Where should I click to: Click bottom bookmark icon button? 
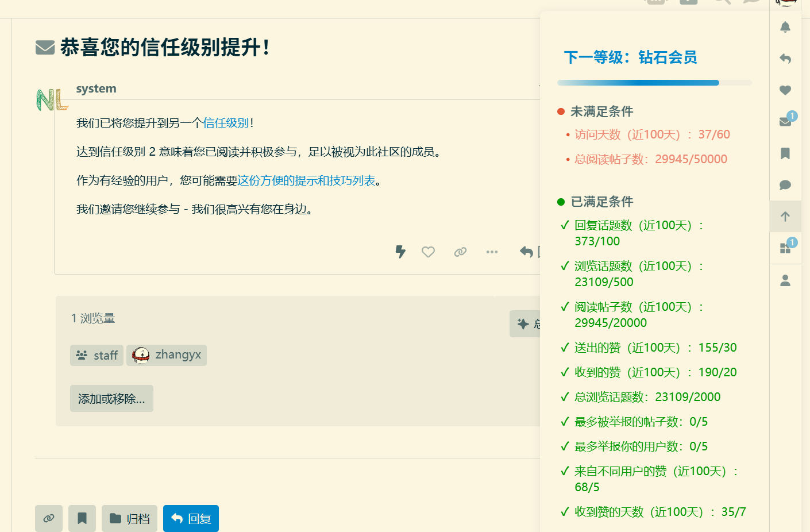click(82, 518)
